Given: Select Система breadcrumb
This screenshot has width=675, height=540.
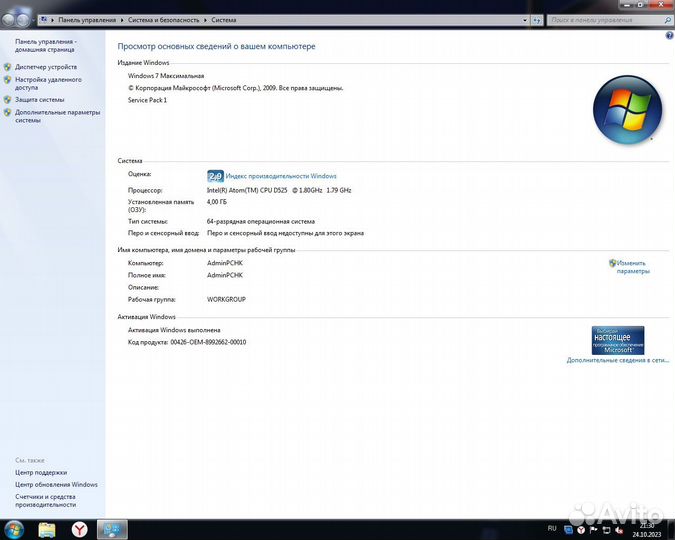Looking at the screenshot, I should pos(223,20).
